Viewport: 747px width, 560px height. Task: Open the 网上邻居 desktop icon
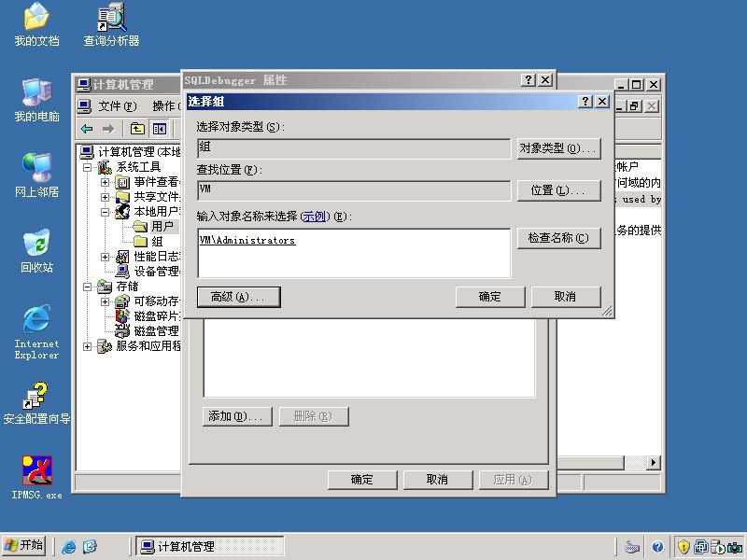point(36,175)
